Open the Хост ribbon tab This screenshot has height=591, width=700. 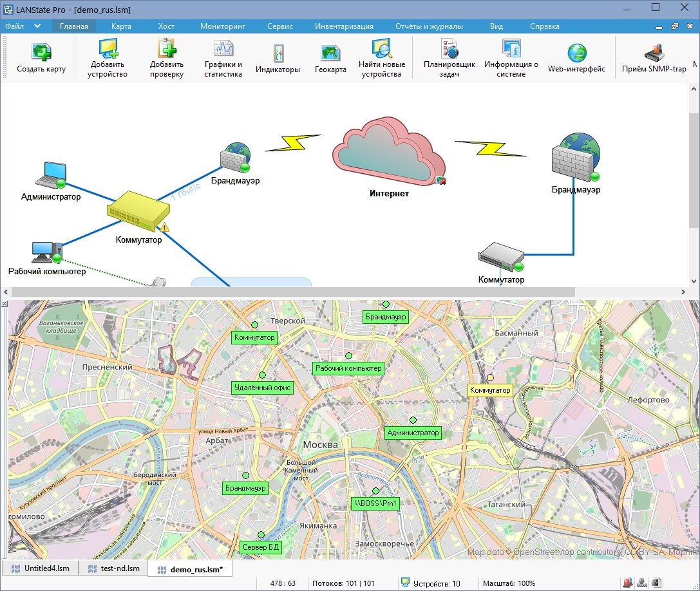pos(167,26)
